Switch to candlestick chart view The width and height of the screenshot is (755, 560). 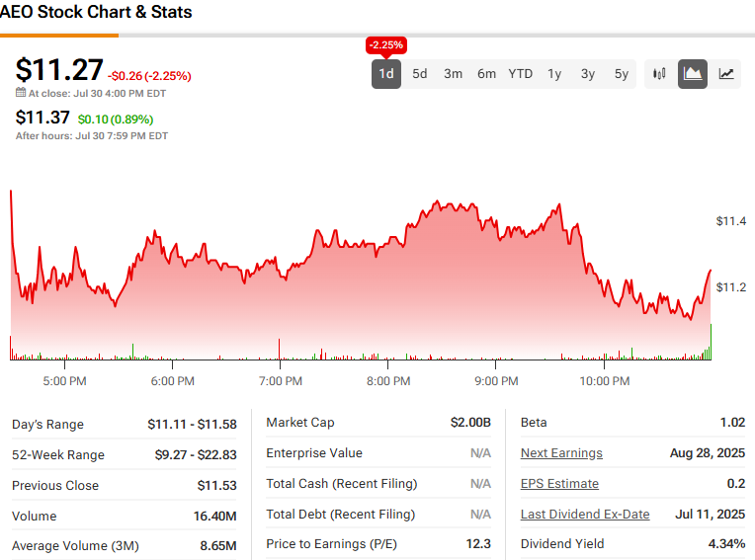[x=659, y=74]
